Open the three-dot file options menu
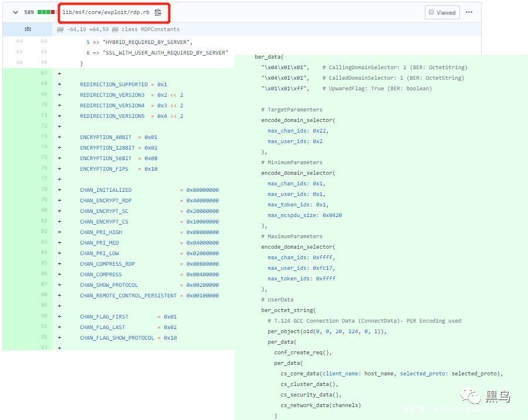This screenshot has height=420, width=528. 469,12
